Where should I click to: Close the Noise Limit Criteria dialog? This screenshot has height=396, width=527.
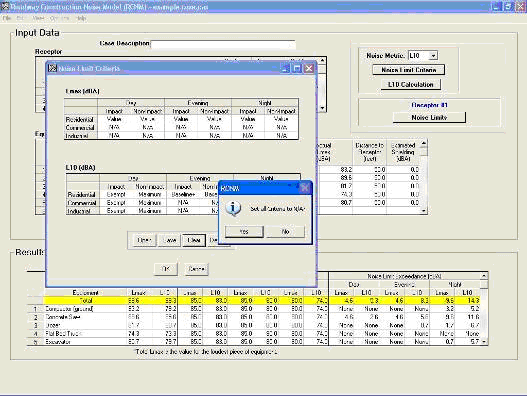(x=309, y=69)
